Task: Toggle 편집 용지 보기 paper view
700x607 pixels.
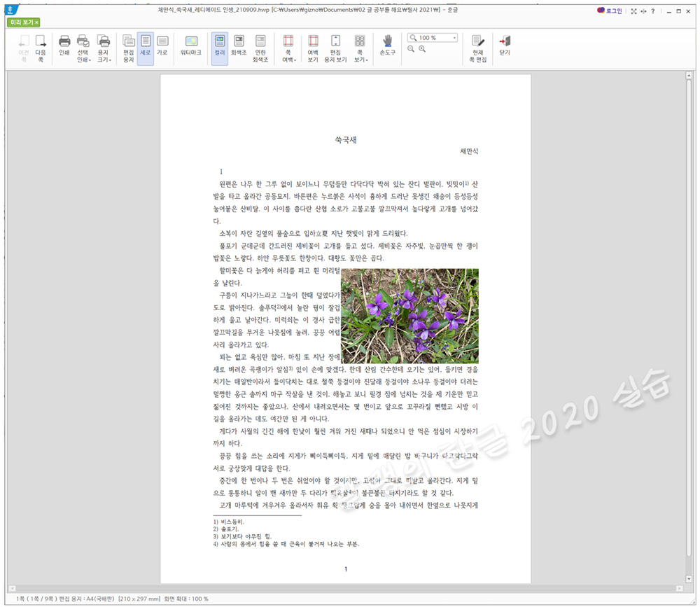Action: [335, 48]
